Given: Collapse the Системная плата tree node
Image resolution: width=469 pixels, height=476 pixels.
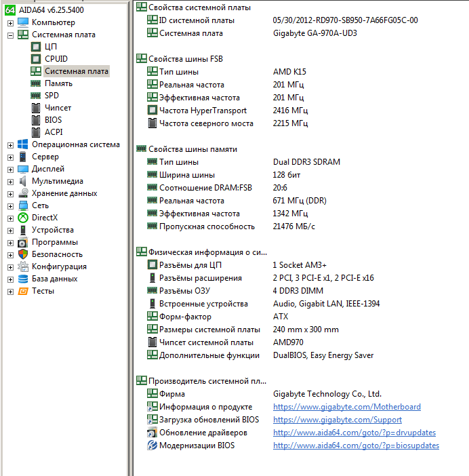Looking at the screenshot, I should tap(10, 35).
